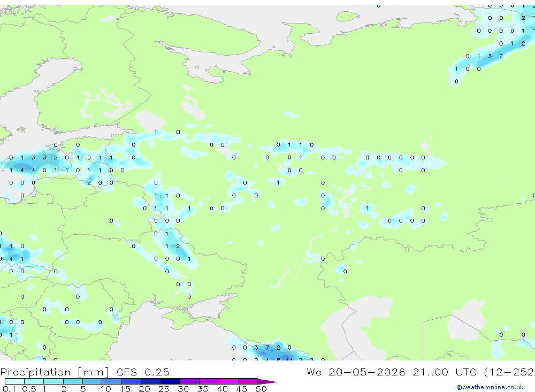Screen dimensions: 535x392
Task: Click the 'GFS 0.25' model label
Action: (143, 372)
